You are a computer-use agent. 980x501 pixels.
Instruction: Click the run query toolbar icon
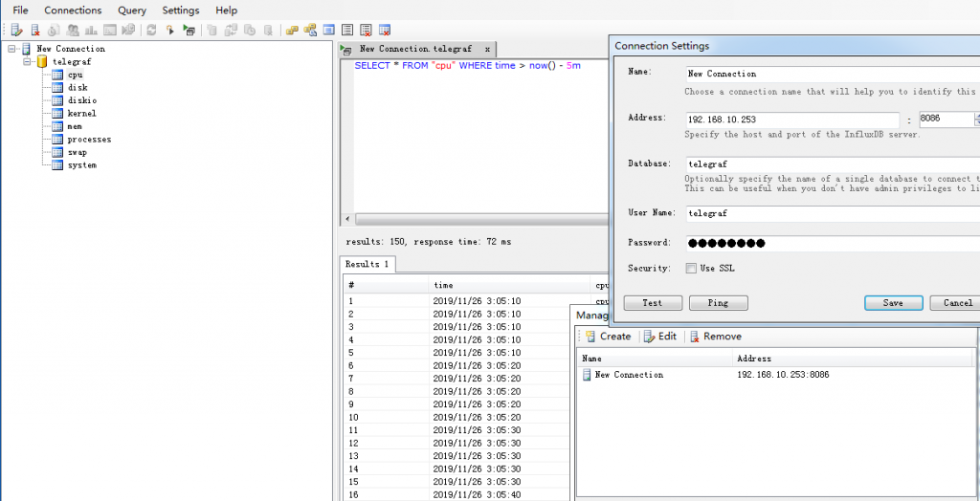tap(170, 31)
